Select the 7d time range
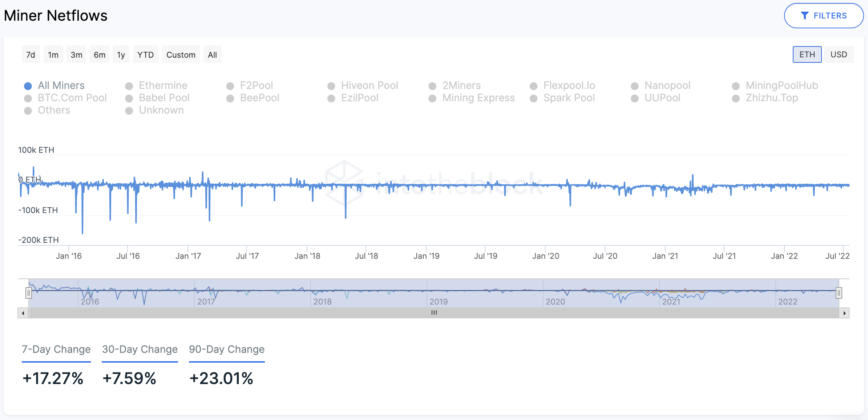 [x=31, y=55]
